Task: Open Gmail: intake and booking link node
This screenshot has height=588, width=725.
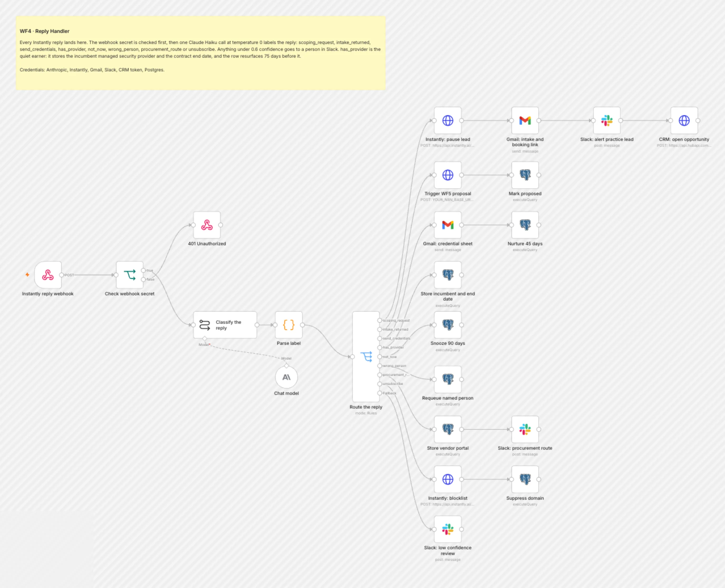Action: (525, 121)
